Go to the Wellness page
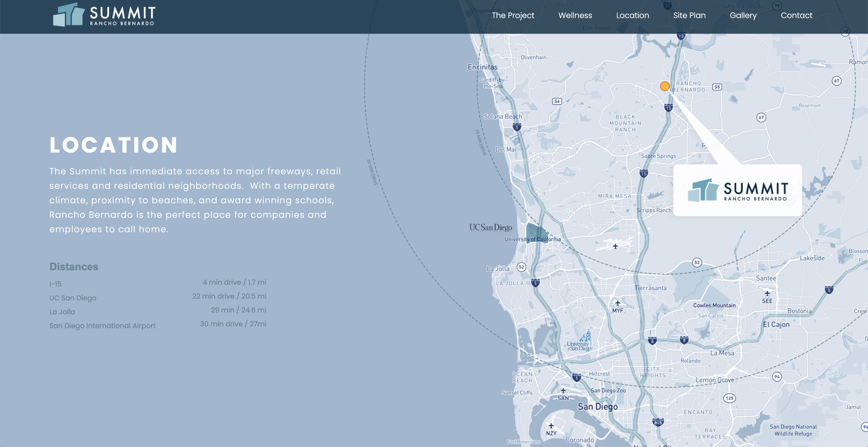 point(575,15)
